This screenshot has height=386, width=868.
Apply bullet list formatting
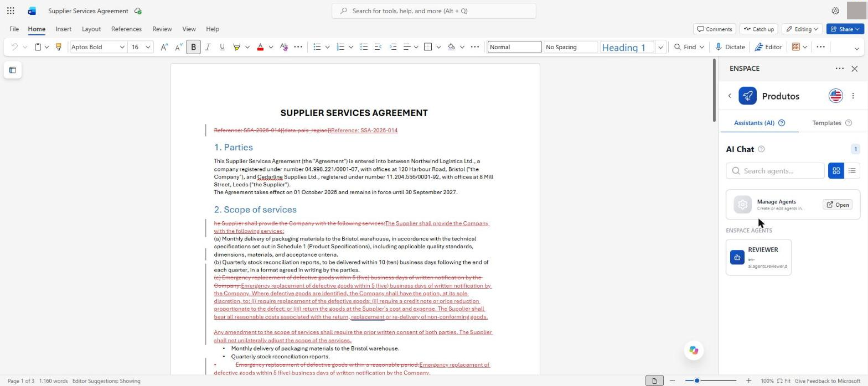(x=317, y=47)
